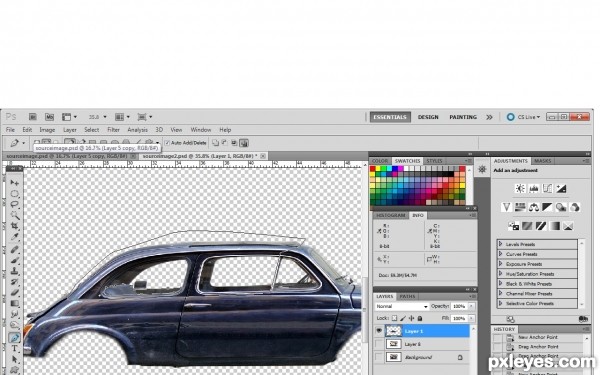This screenshot has height=375, width=600.
Task: Switch to the Masks tab
Action: (x=542, y=161)
